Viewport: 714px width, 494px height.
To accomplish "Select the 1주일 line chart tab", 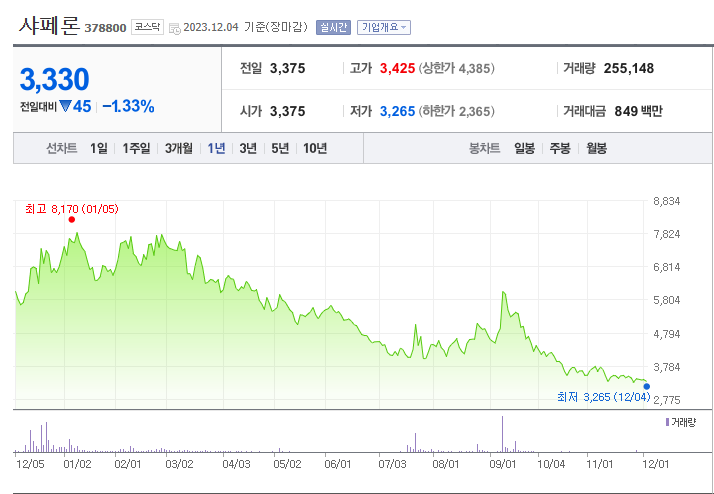I will [136, 148].
